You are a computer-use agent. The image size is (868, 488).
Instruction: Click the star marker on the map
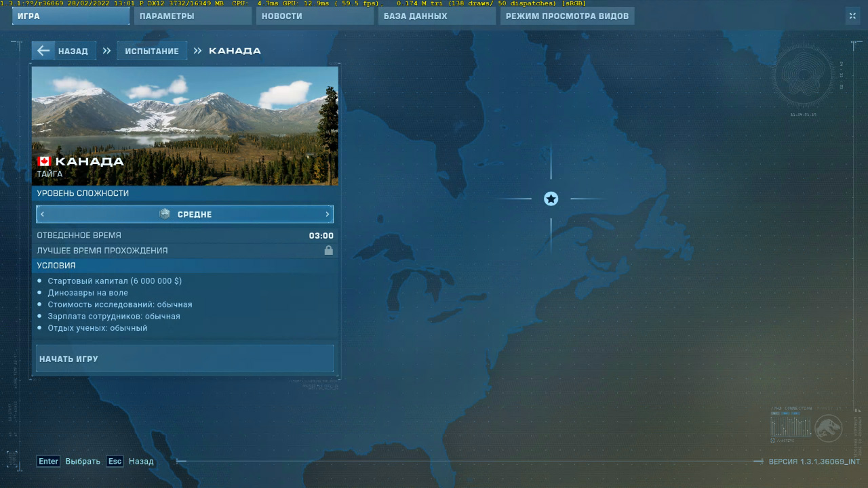point(551,199)
